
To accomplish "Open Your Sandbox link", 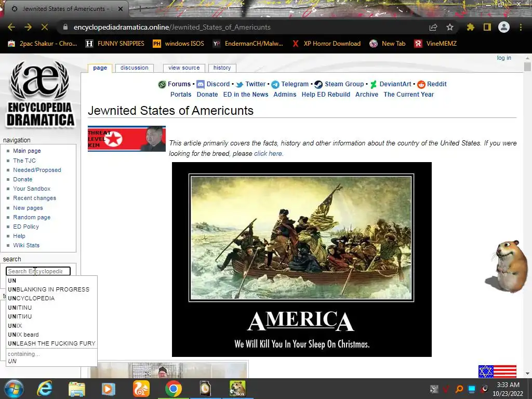I will coord(32,189).
